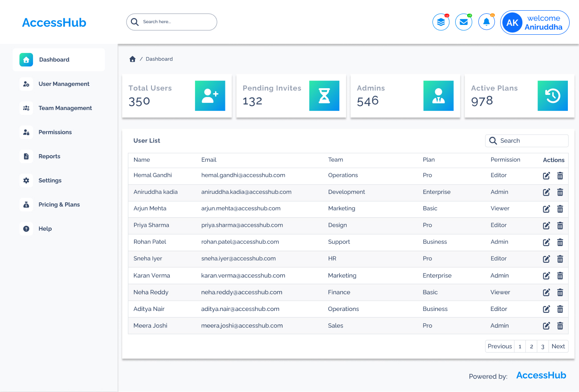Click edit icon for Rohan Patel
579x392 pixels.
coord(546,242)
